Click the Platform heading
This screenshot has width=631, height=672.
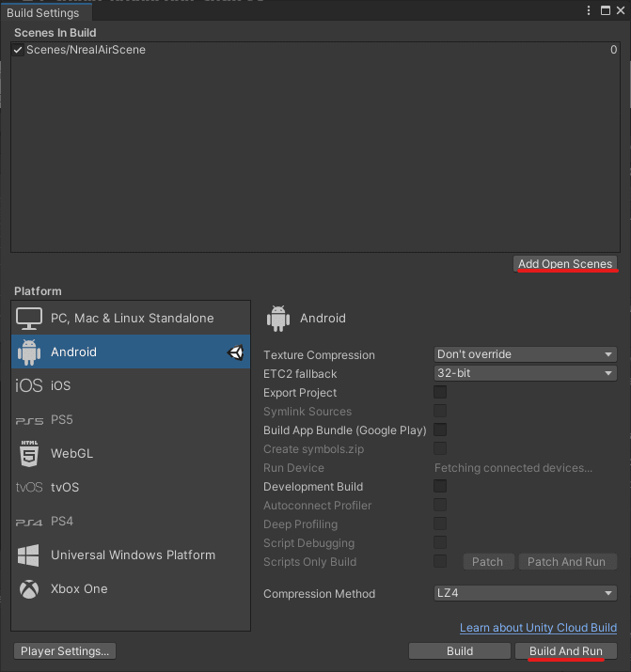click(38, 291)
